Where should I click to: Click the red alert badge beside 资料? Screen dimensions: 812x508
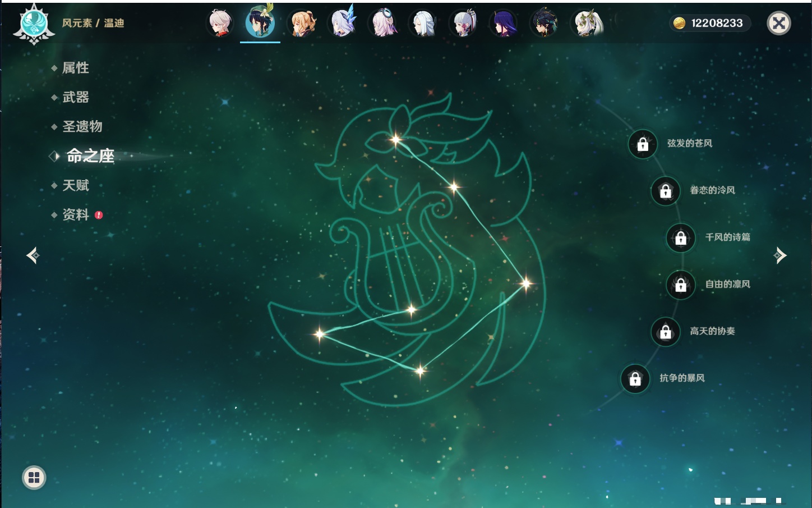pyautogui.click(x=99, y=215)
